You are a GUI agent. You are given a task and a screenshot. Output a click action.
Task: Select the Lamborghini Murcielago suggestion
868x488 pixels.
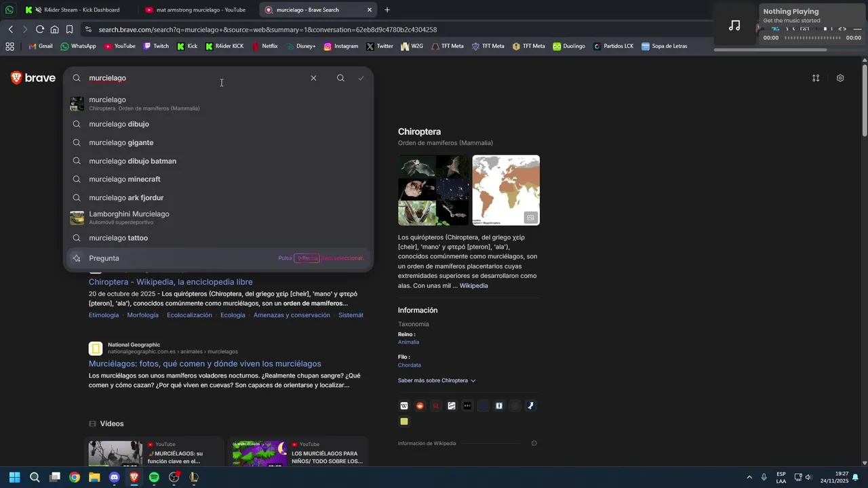click(x=218, y=218)
